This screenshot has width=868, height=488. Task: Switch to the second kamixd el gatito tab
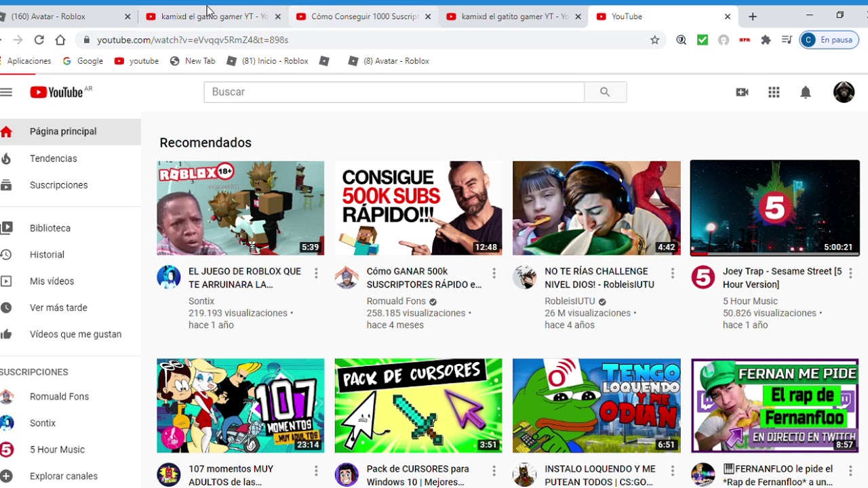pyautogui.click(x=513, y=16)
